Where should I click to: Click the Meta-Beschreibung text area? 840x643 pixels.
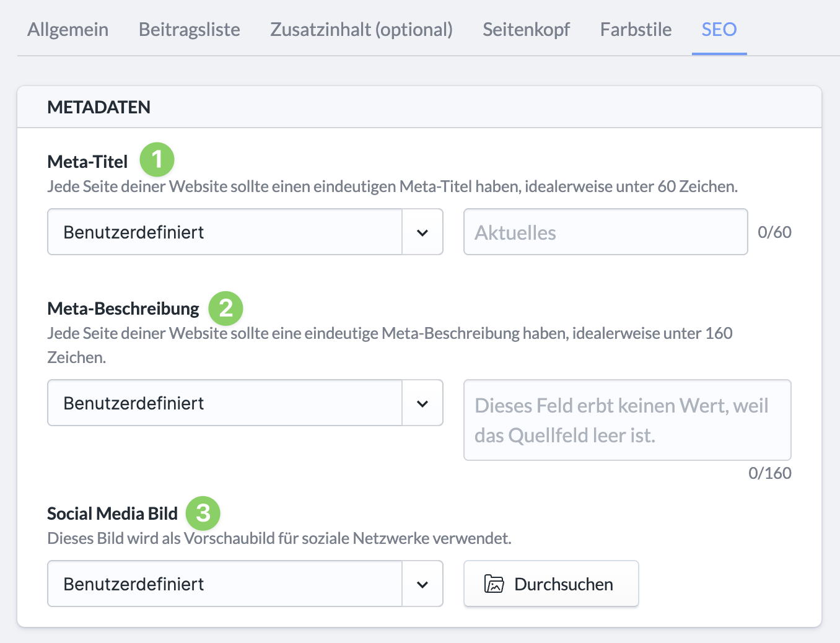[627, 420]
